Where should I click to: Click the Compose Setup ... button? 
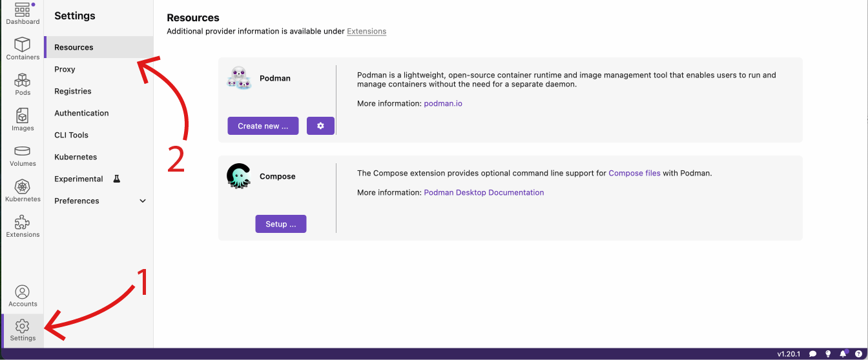tap(281, 224)
